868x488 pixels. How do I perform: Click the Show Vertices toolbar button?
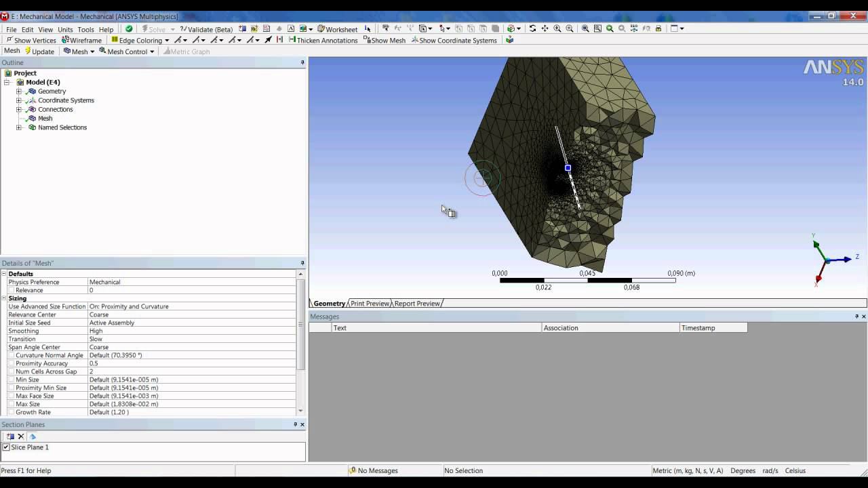[x=31, y=41]
